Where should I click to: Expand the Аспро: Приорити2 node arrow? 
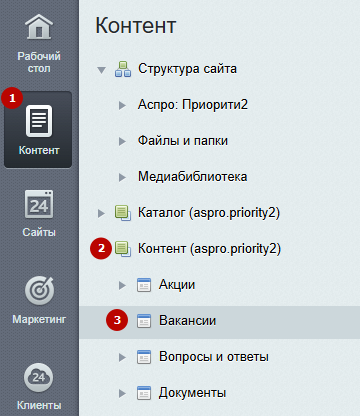pyautogui.click(x=122, y=105)
